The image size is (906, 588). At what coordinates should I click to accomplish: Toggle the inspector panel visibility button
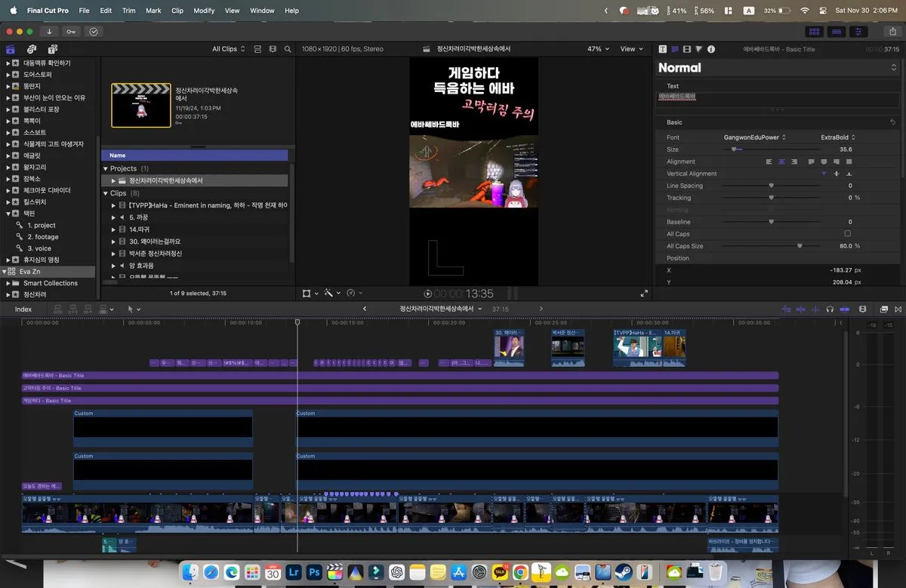point(858,32)
